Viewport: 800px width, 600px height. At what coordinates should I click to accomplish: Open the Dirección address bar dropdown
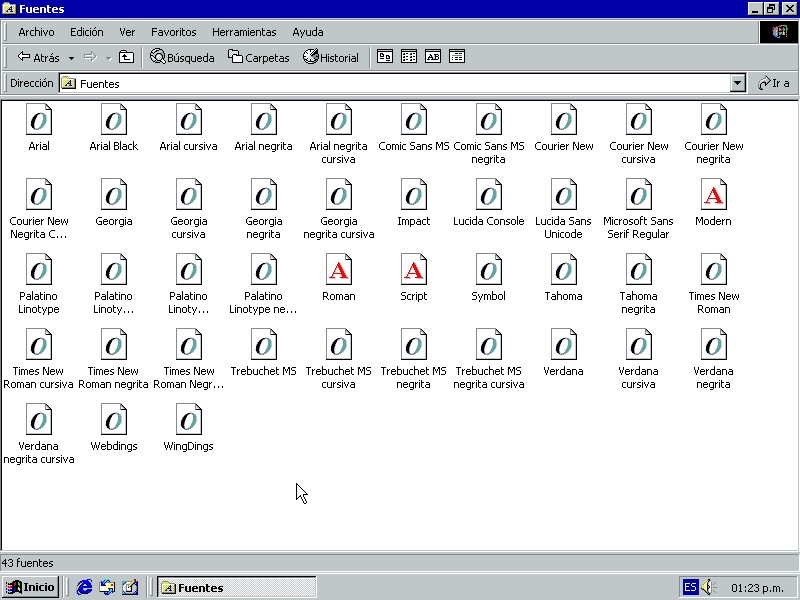[737, 83]
